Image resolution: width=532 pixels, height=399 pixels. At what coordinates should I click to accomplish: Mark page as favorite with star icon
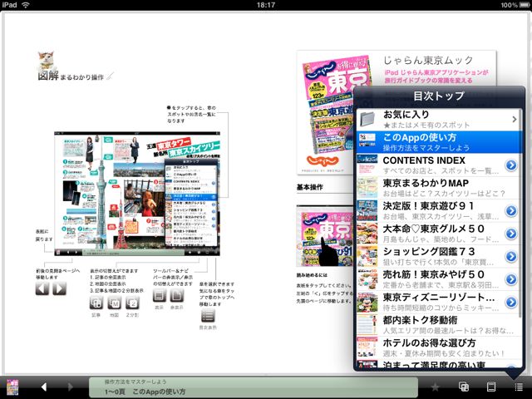(x=435, y=387)
